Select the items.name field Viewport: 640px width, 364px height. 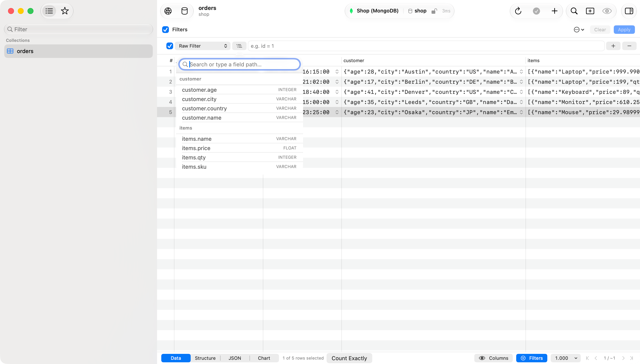pos(239,139)
